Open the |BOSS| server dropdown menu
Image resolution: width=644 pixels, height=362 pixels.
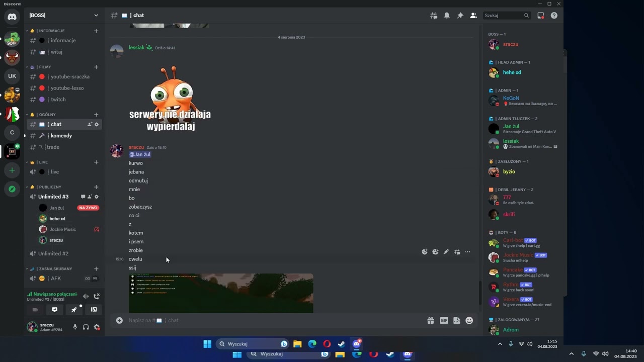[x=64, y=16]
